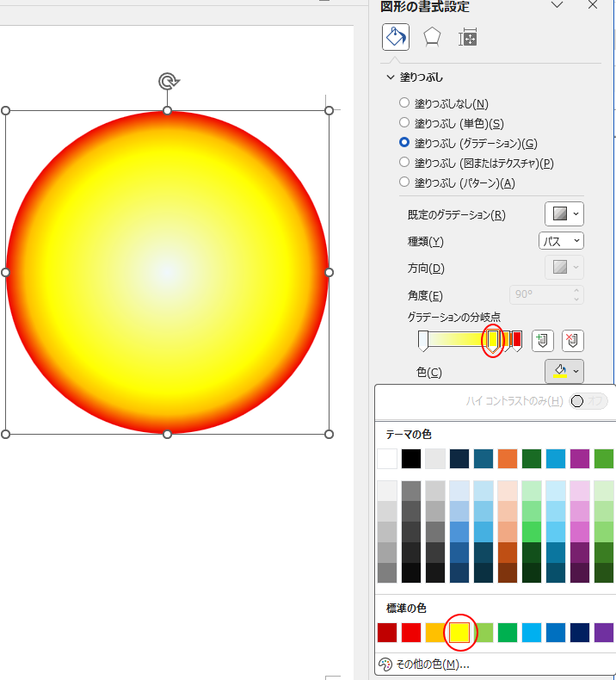Pick the blue standard color
616x680 pixels.
(x=556, y=633)
